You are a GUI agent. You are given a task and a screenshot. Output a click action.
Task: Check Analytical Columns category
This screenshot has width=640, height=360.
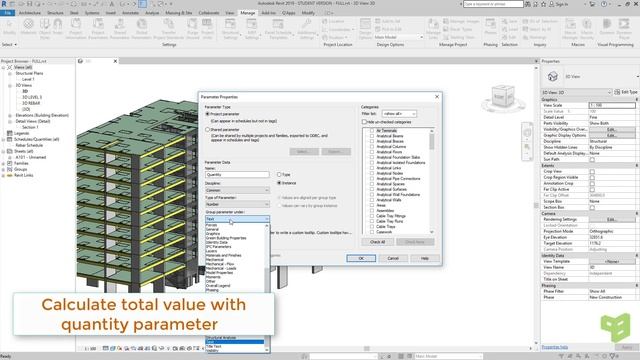point(372,147)
